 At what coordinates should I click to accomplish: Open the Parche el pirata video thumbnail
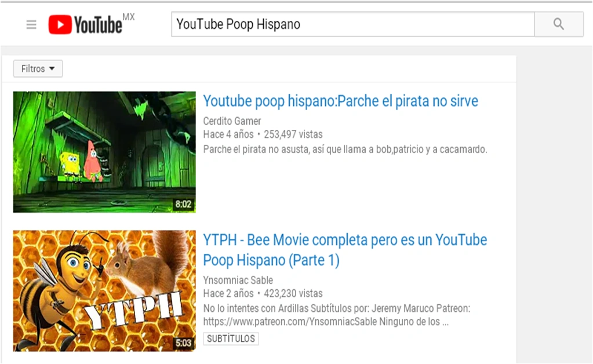pos(104,152)
